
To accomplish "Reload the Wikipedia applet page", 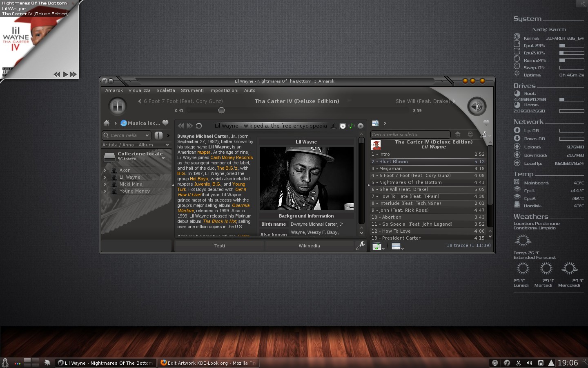I will pyautogui.click(x=199, y=126).
